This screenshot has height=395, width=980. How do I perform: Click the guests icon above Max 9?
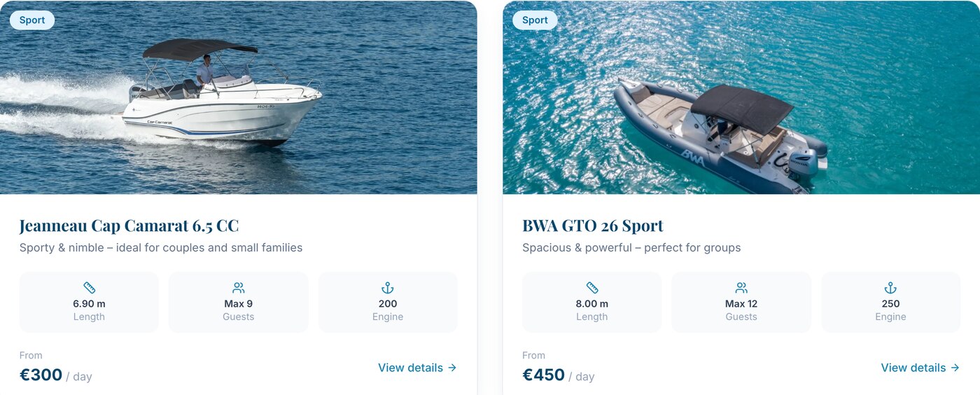pos(239,288)
